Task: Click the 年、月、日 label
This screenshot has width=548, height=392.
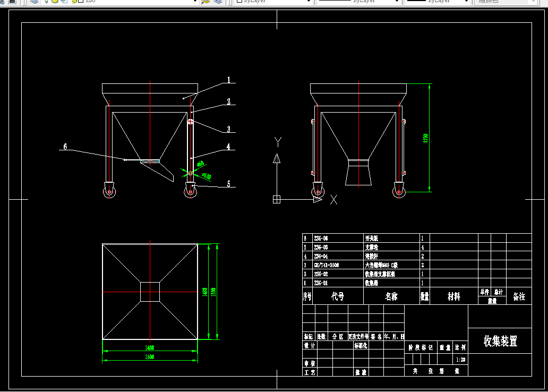Action: [x=394, y=336]
